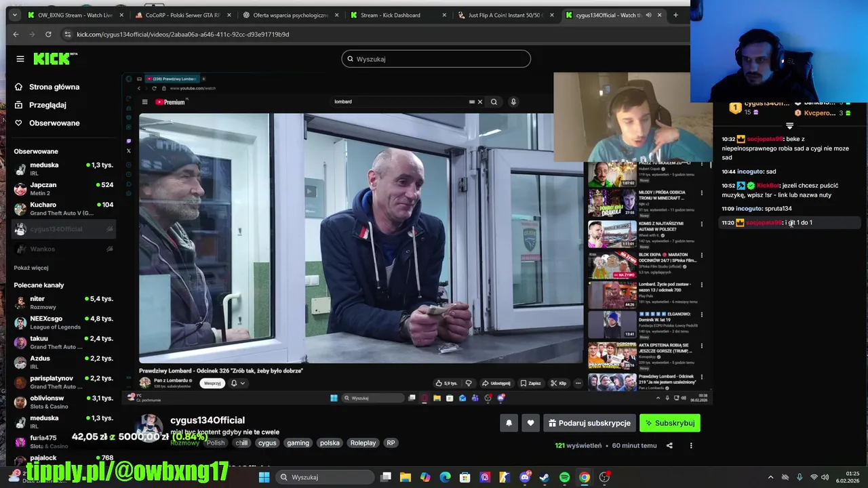The height and width of the screenshot is (488, 868).
Task: Open the polska tag
Action: pos(330,443)
